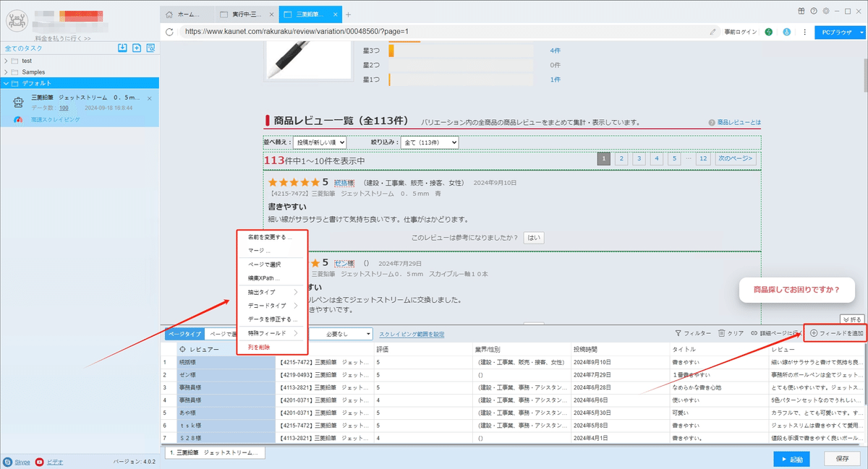Viewport: 868px width, 469px height.
Task: Click the help question mark icon
Action: [814, 11]
